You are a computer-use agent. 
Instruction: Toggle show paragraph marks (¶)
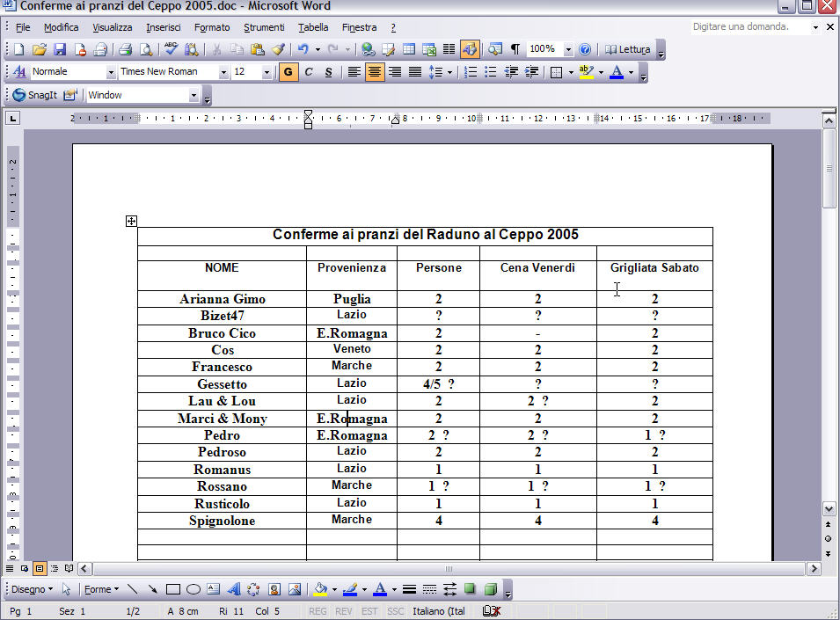pyautogui.click(x=515, y=49)
